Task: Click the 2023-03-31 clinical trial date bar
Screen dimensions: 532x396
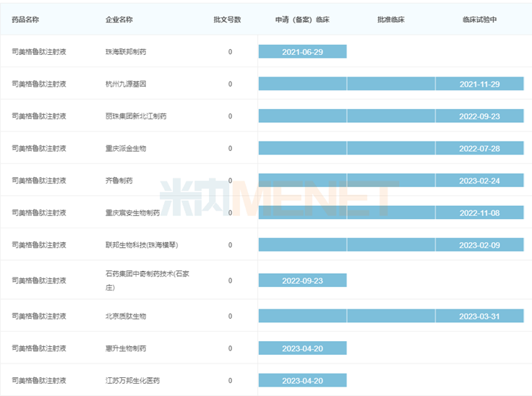Action: [479, 317]
